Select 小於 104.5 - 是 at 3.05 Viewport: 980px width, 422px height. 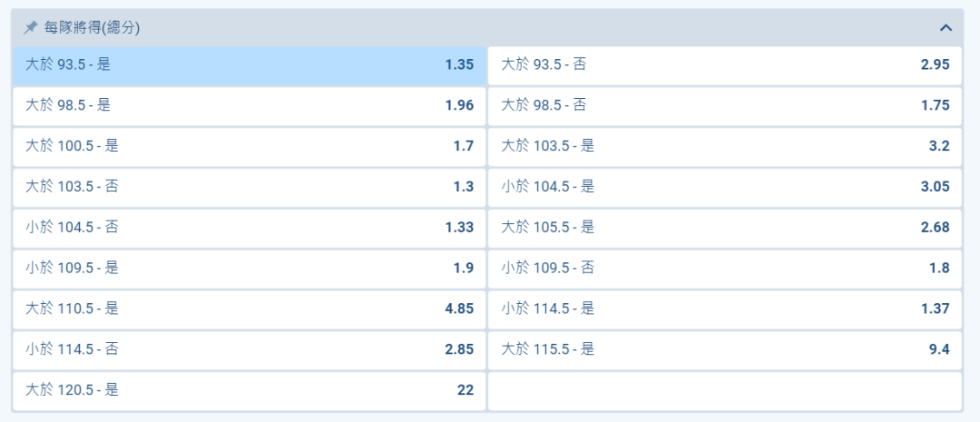(x=724, y=187)
